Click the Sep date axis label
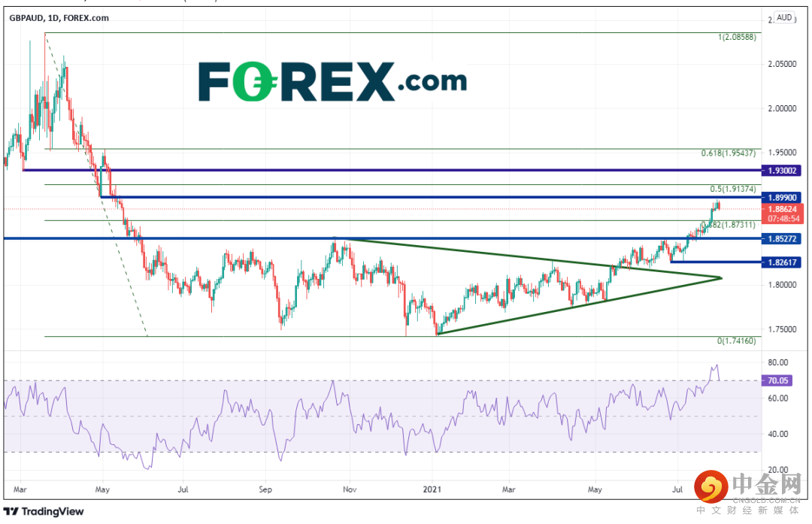This screenshot has height=524, width=812. click(265, 489)
